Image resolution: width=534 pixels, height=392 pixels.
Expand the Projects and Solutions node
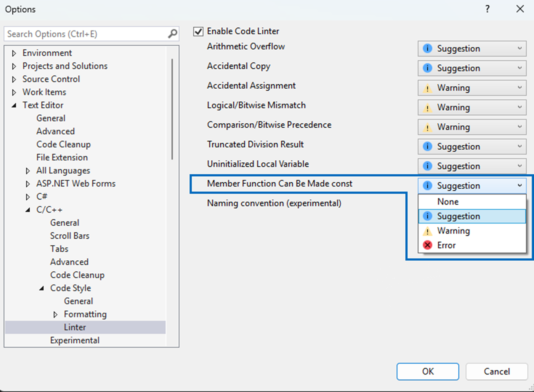(14, 66)
